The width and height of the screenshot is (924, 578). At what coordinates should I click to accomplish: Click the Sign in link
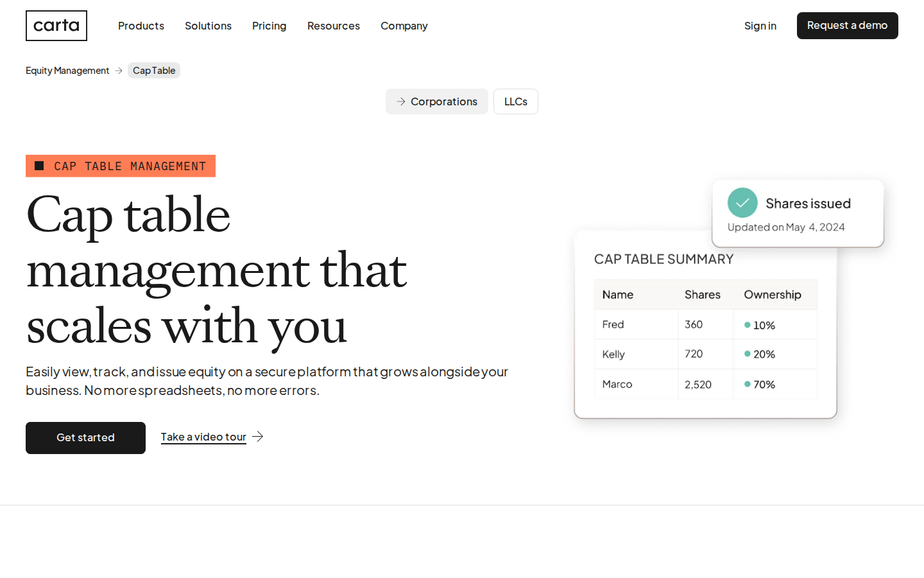click(x=760, y=26)
